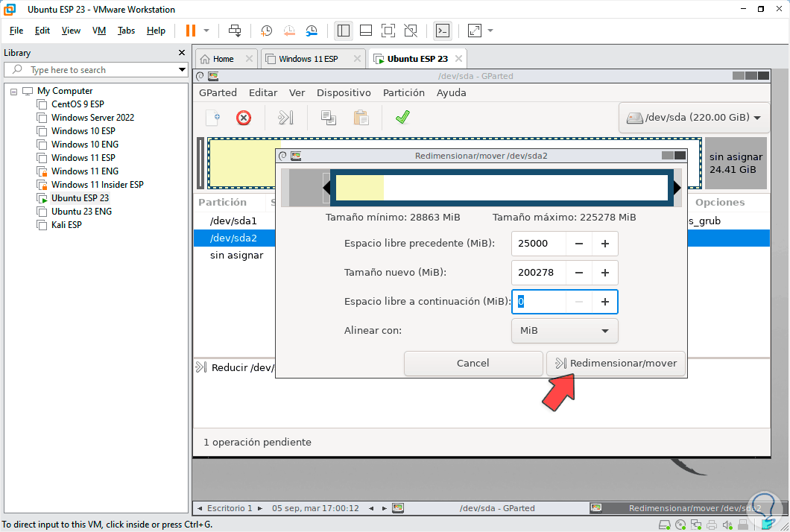Viewport: 790px width, 532px height.
Task: Select Windows 11 Insider ESP in library
Action: pyautogui.click(x=97, y=185)
